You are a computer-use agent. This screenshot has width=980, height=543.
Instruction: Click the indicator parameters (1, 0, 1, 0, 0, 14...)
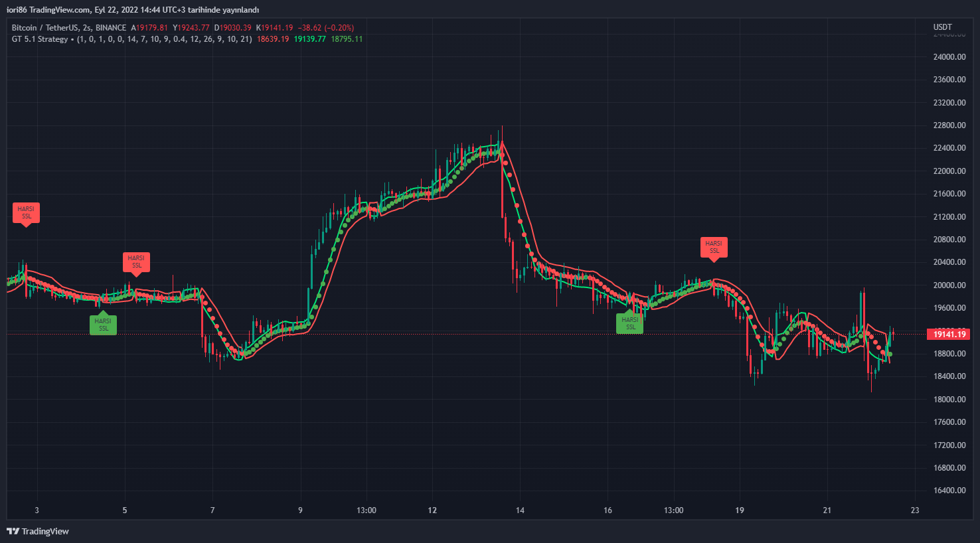164,39
